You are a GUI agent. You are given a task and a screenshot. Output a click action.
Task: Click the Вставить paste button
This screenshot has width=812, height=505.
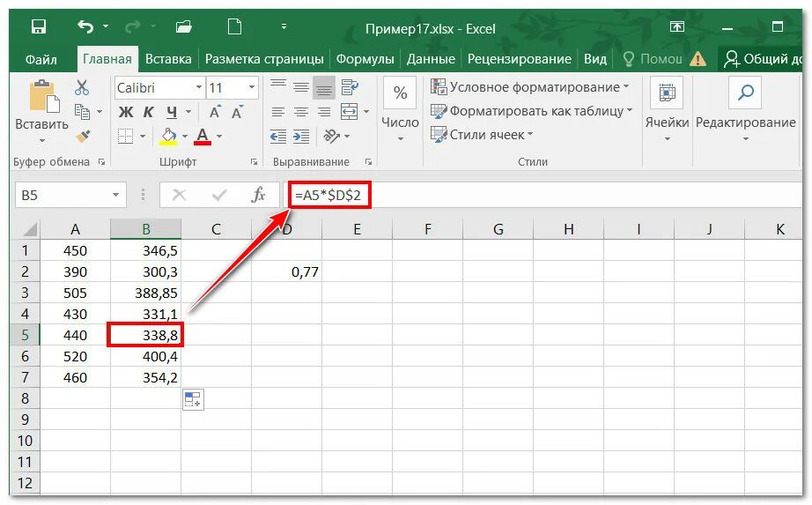pyautogui.click(x=42, y=110)
